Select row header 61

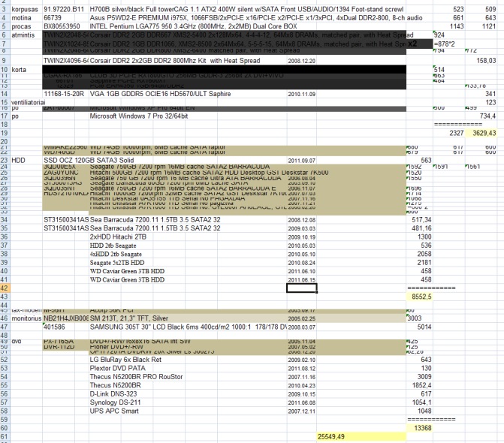(x=5, y=436)
